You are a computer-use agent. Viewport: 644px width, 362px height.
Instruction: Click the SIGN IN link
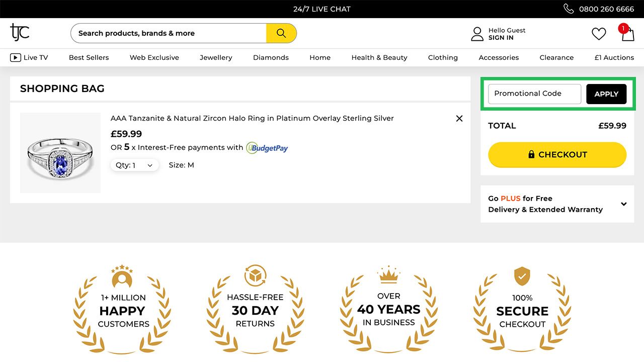501,38
